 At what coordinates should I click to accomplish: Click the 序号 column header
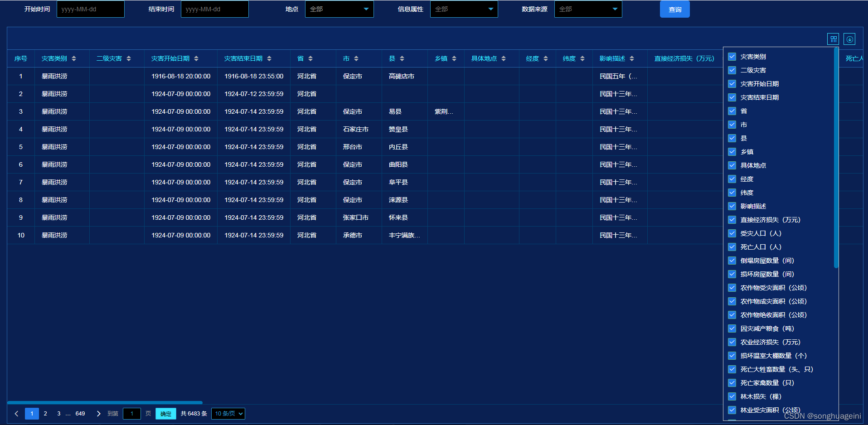[21, 58]
